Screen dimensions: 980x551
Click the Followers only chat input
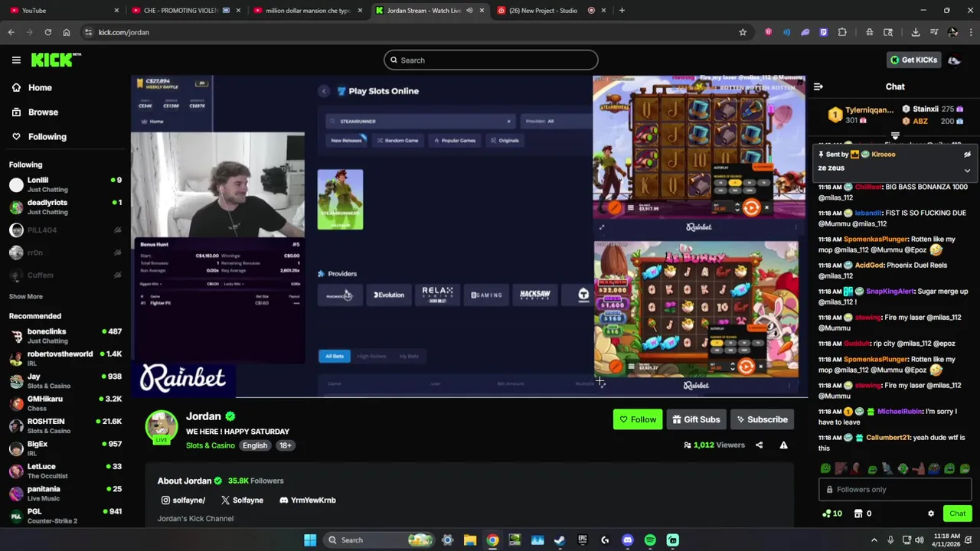pyautogui.click(x=894, y=490)
